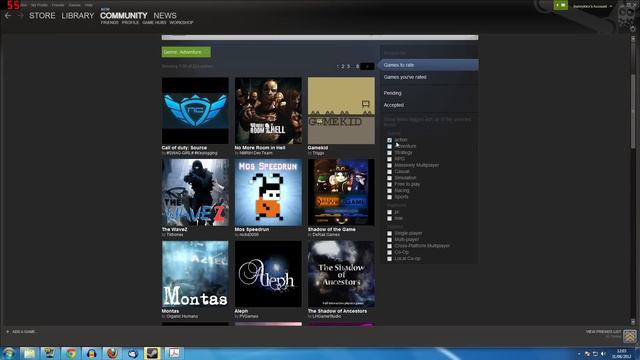The width and height of the screenshot is (640, 360).
Task: Go to page 2 of results
Action: (343, 66)
